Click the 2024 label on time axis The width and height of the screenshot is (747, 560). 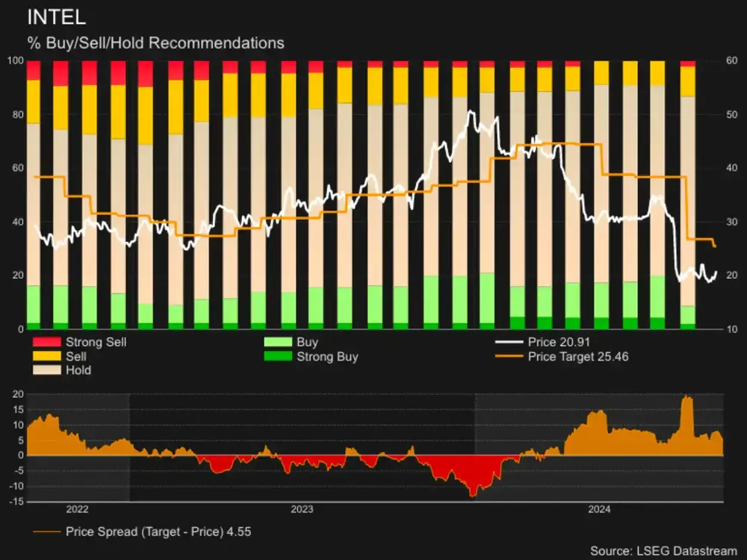(599, 509)
